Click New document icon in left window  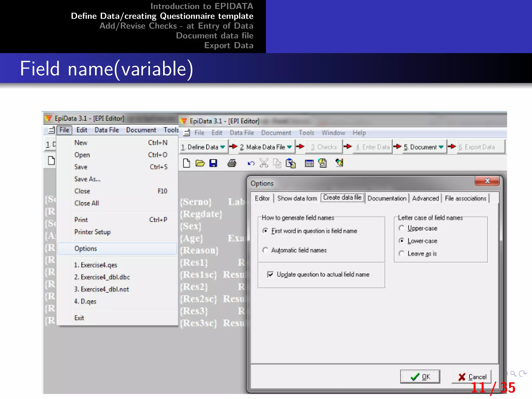51,161
